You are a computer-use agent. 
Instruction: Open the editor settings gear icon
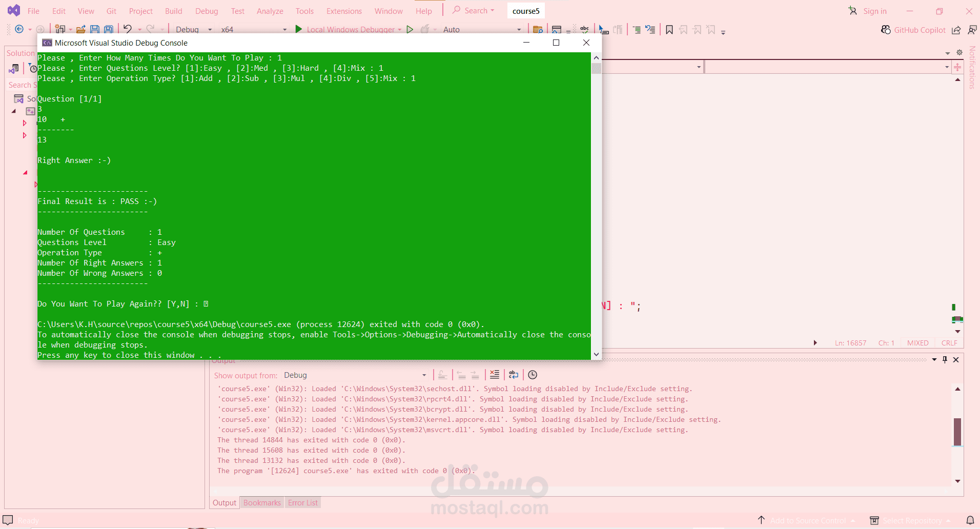(959, 52)
